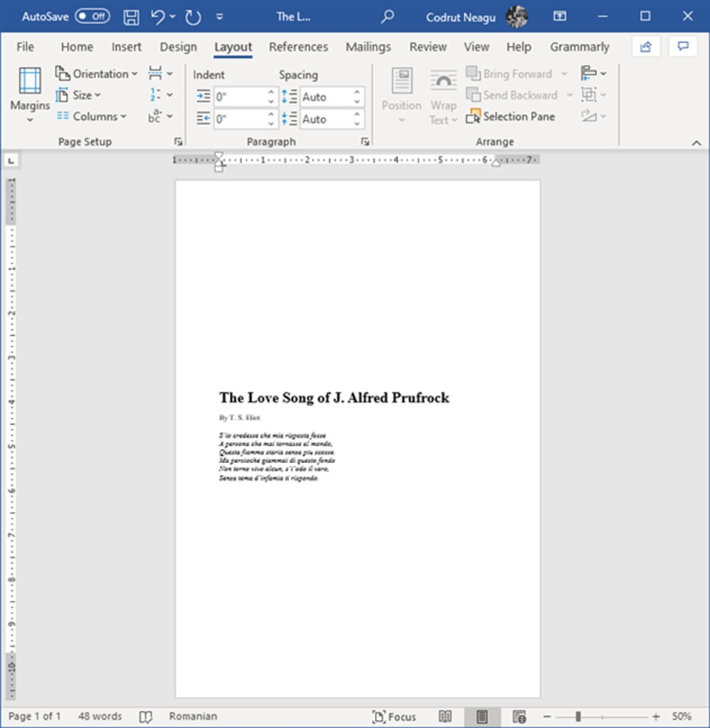
Task: Click the 48 words count
Action: tap(100, 716)
